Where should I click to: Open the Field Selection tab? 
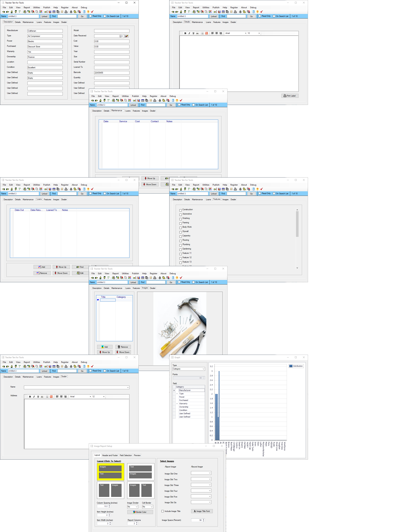pyautogui.click(x=126, y=455)
